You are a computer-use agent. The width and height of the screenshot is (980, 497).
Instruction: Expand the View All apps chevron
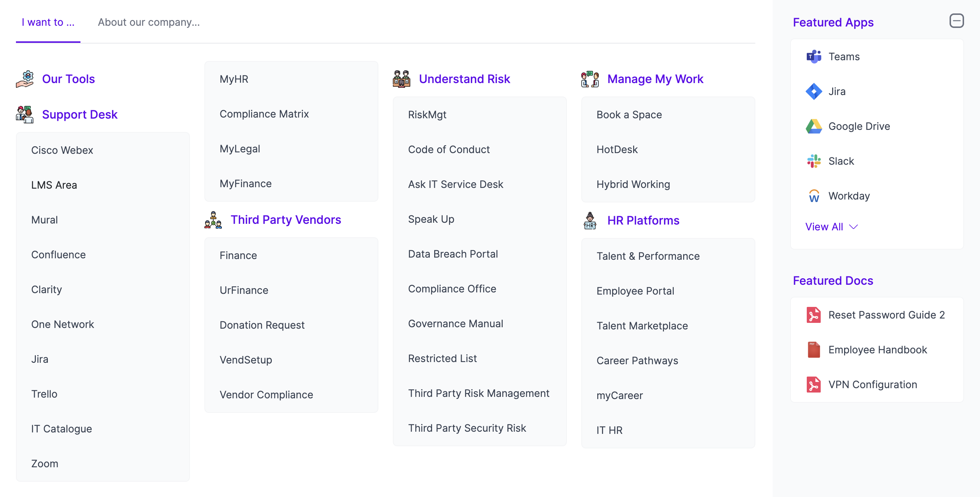[x=853, y=227]
